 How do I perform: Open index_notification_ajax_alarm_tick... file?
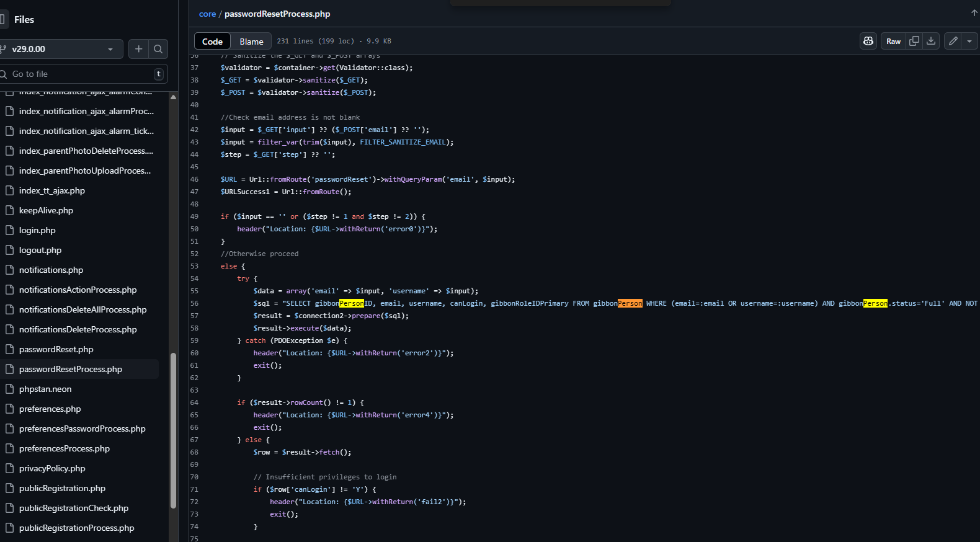pos(86,131)
